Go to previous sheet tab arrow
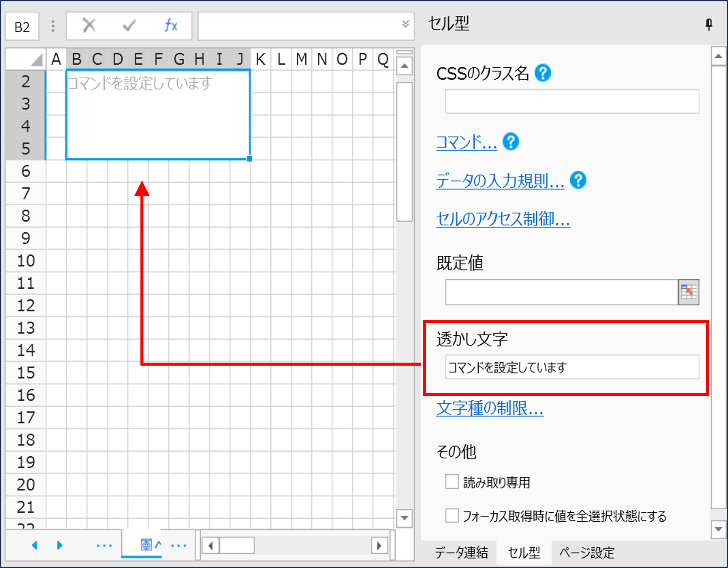The image size is (728, 568). click(34, 545)
